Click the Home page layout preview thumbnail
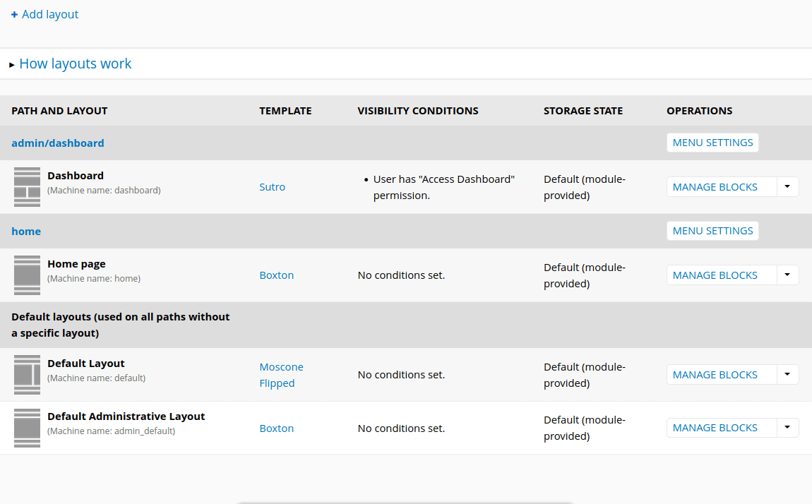 click(27, 275)
